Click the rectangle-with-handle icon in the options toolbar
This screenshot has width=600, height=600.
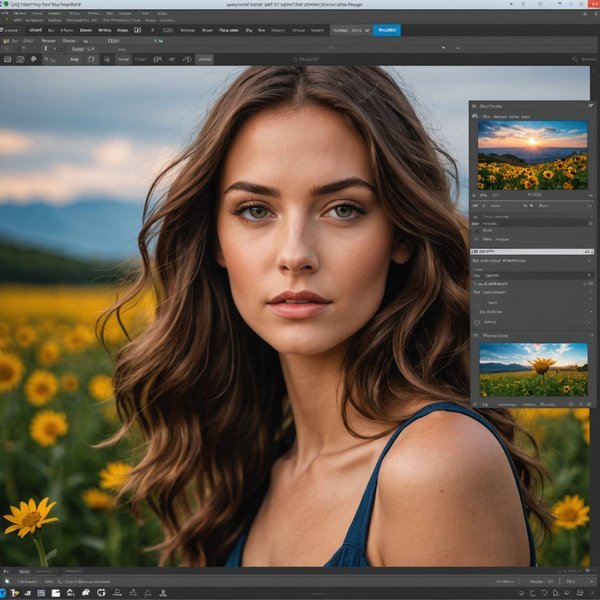pos(157,59)
